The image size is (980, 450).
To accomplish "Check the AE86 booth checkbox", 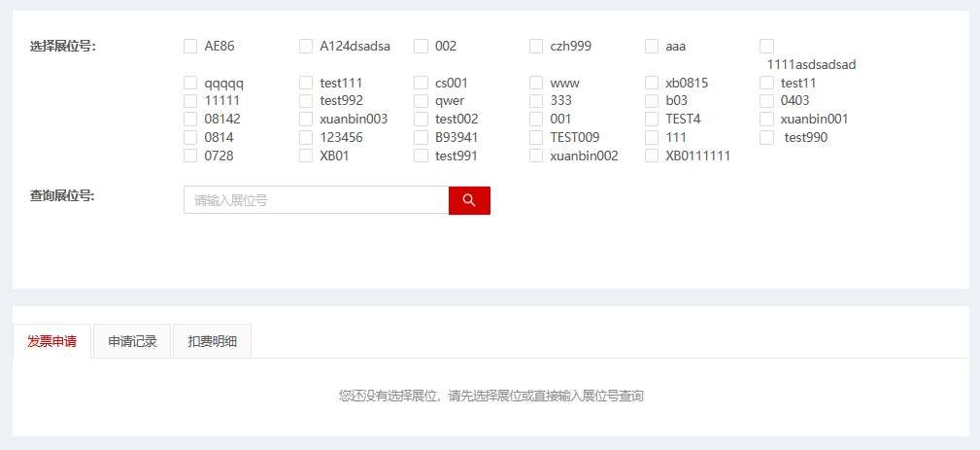I will click(x=190, y=47).
